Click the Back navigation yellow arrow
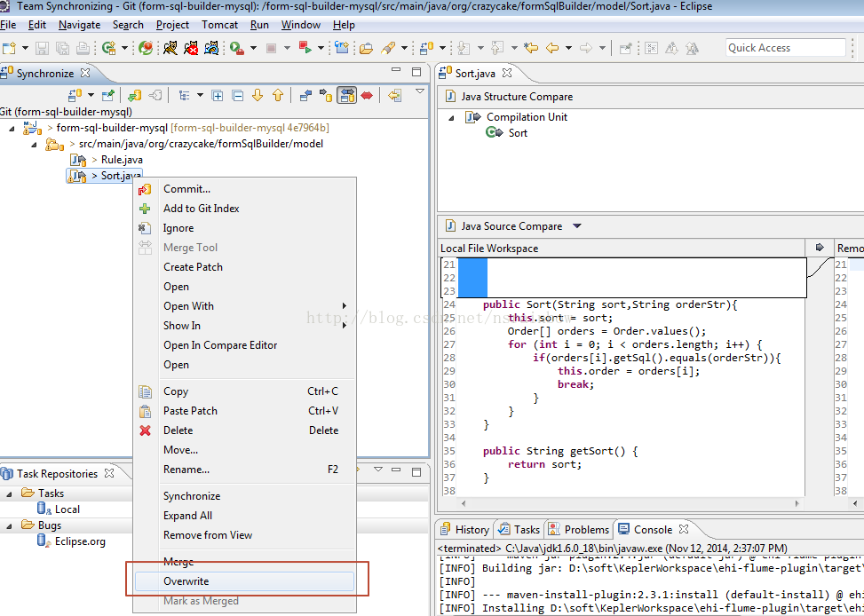 click(552, 49)
